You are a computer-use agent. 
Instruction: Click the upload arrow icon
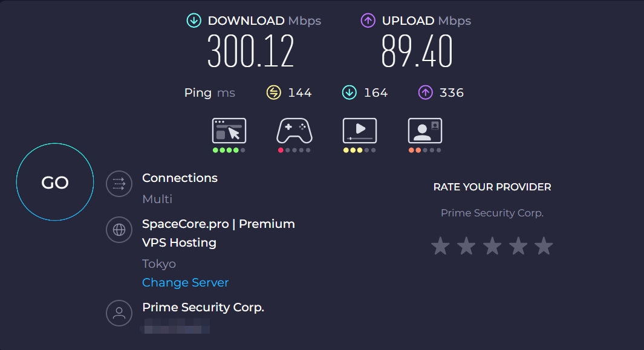pos(368,21)
